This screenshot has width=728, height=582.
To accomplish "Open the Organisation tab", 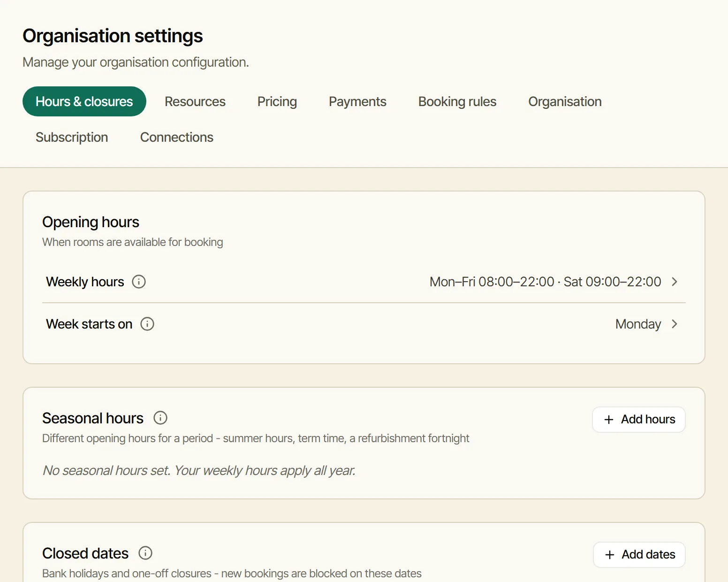I will [565, 101].
